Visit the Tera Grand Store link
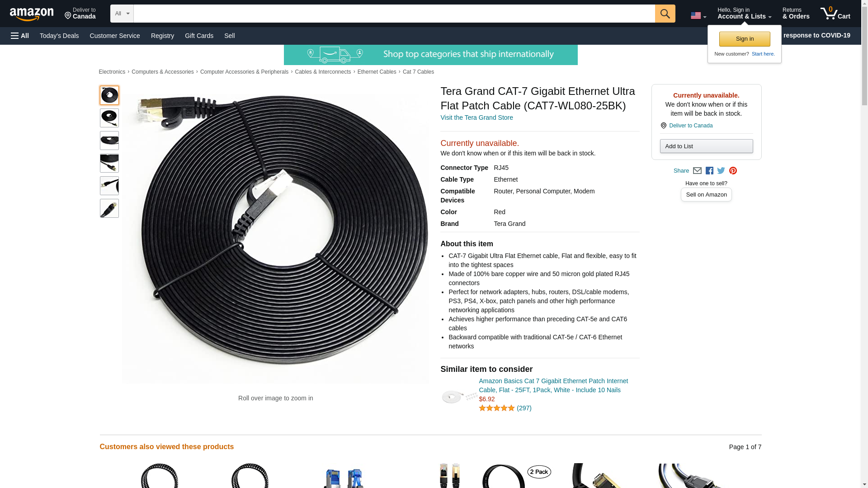The width and height of the screenshot is (868, 488). point(476,117)
